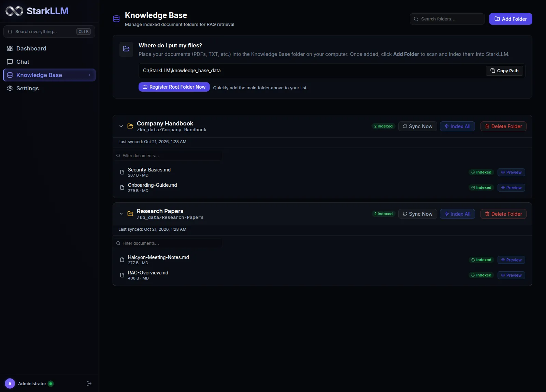Go to Chat in sidebar

point(49,62)
